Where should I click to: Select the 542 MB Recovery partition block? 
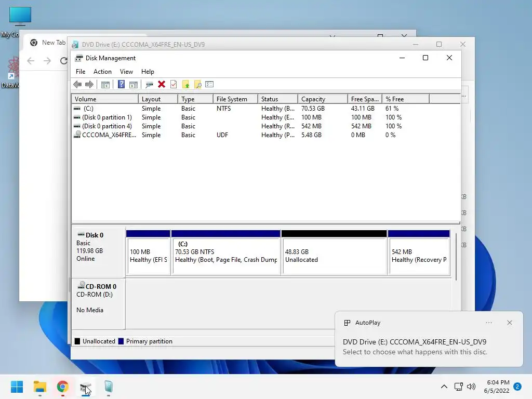tap(419, 252)
